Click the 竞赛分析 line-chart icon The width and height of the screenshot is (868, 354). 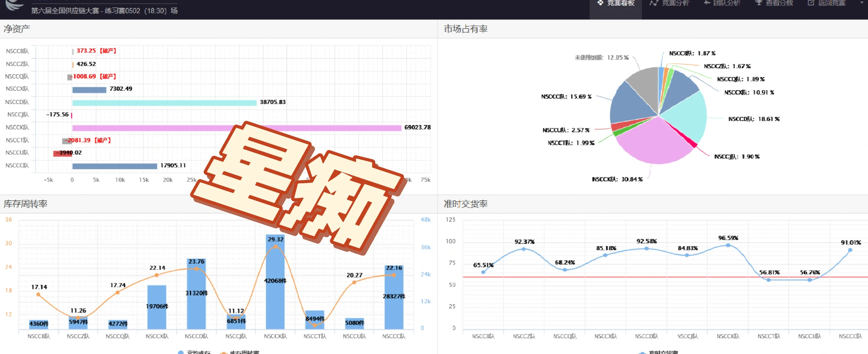coord(654,3)
